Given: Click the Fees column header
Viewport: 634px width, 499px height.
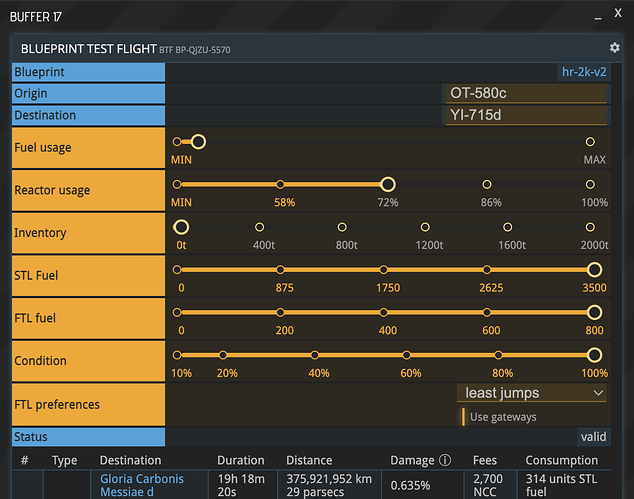Looking at the screenshot, I should click(485, 460).
